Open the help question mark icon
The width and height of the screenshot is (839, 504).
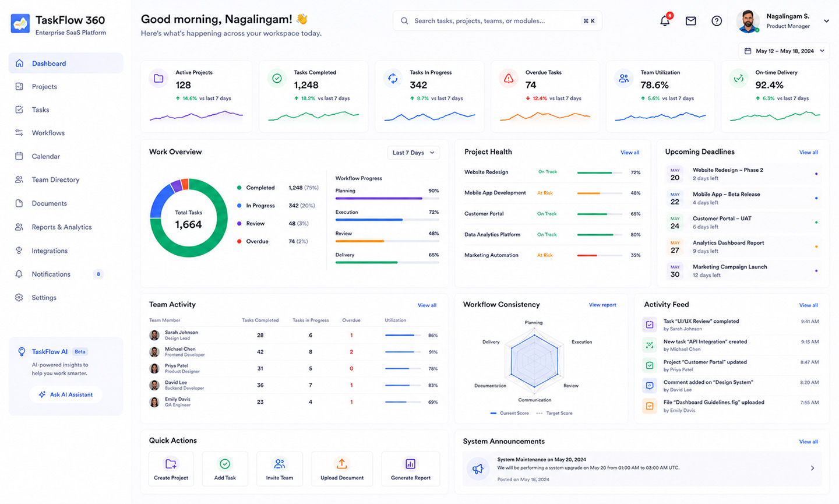[717, 21]
